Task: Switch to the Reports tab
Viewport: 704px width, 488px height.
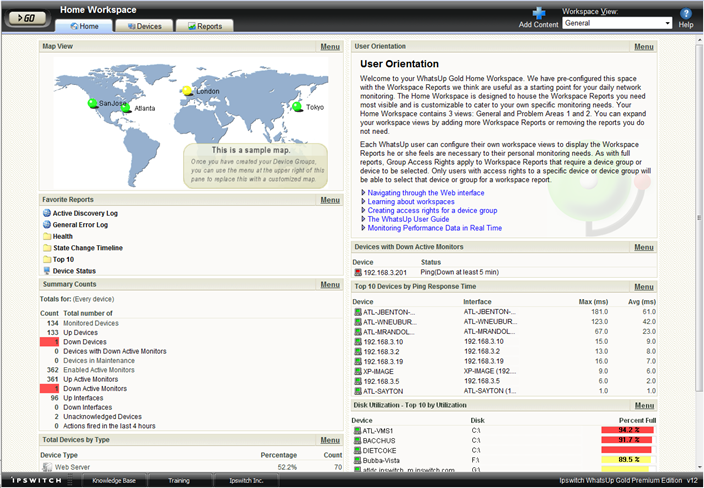Action: tap(204, 26)
